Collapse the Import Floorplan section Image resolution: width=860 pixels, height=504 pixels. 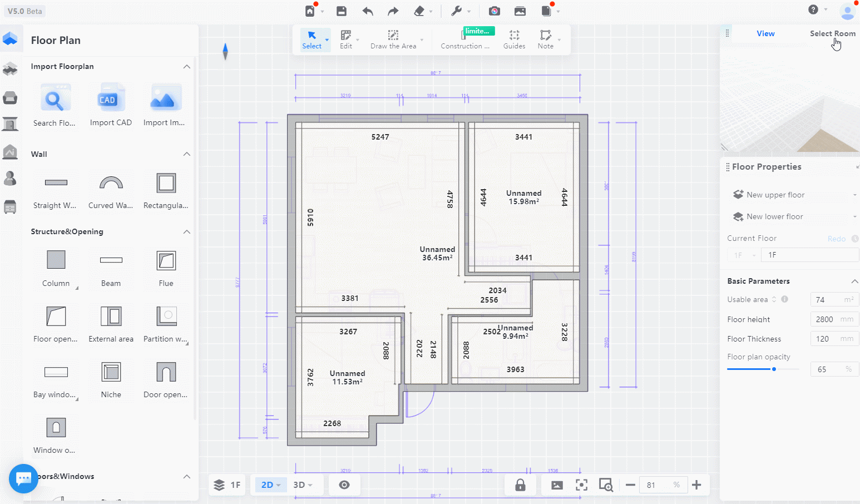(x=187, y=67)
